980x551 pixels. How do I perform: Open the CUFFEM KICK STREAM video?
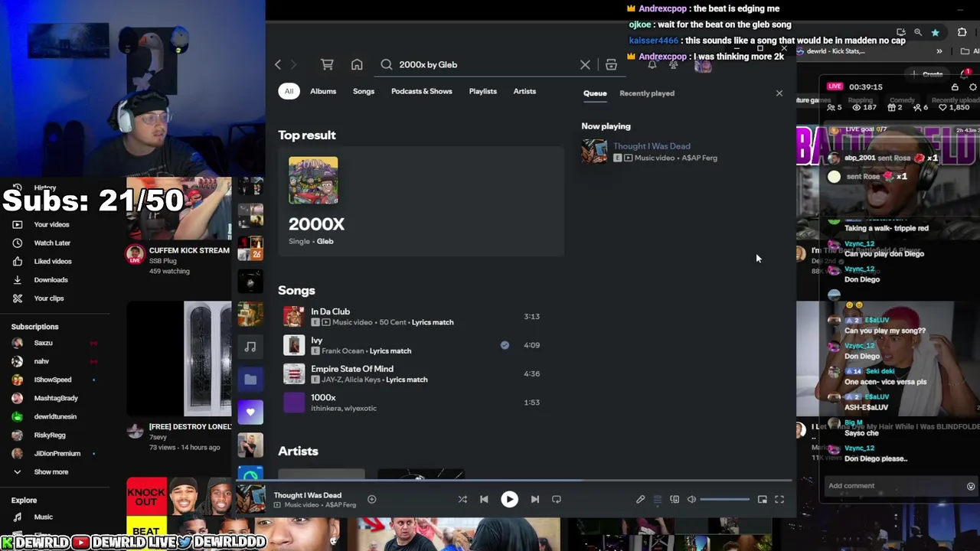(x=189, y=250)
